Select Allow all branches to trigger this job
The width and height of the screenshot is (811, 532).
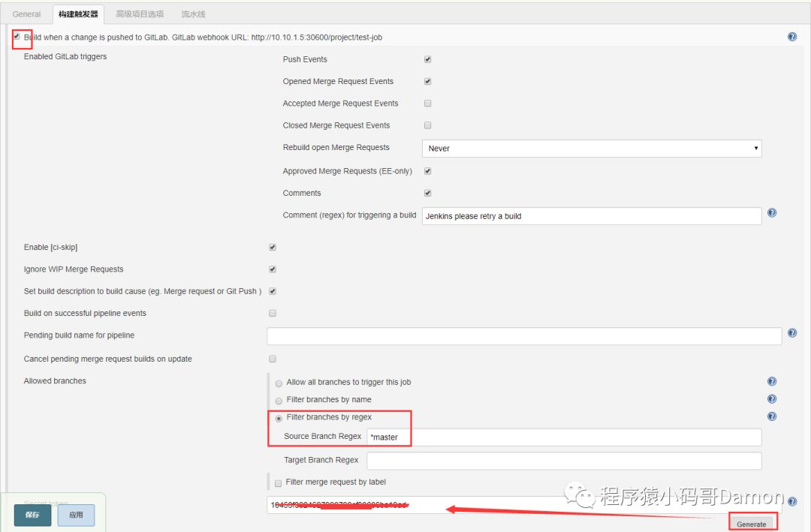pos(279,383)
